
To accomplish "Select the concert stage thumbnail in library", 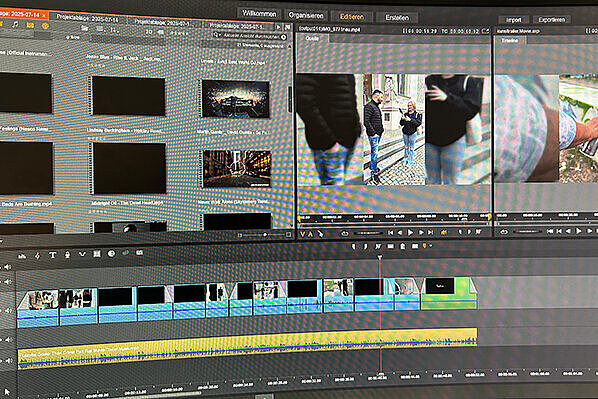I will point(236,98).
